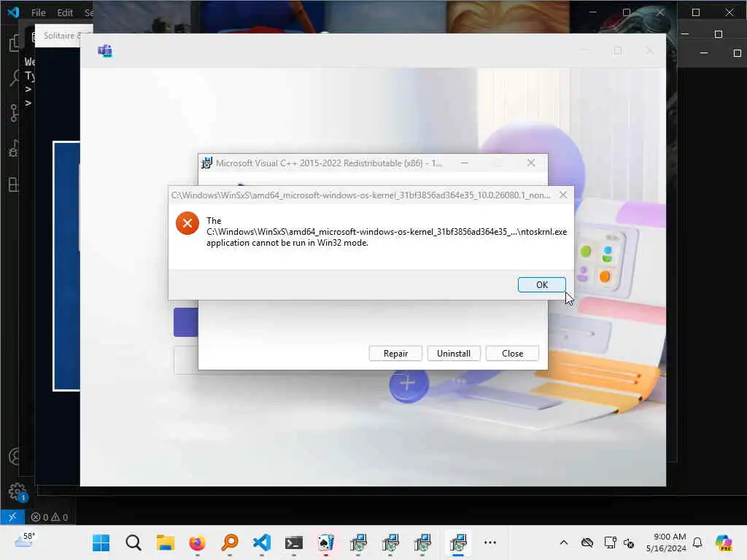This screenshot has width=747, height=560.
Task: Open the File menu in VS Code
Action: [38, 13]
